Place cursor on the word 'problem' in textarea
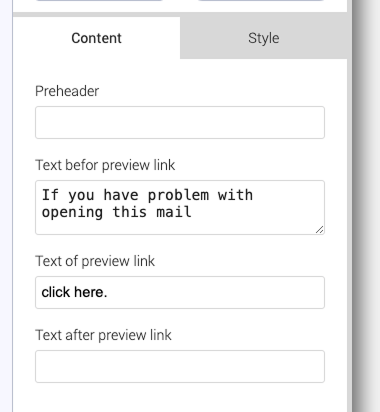The height and width of the screenshot is (412, 380). pos(178,195)
